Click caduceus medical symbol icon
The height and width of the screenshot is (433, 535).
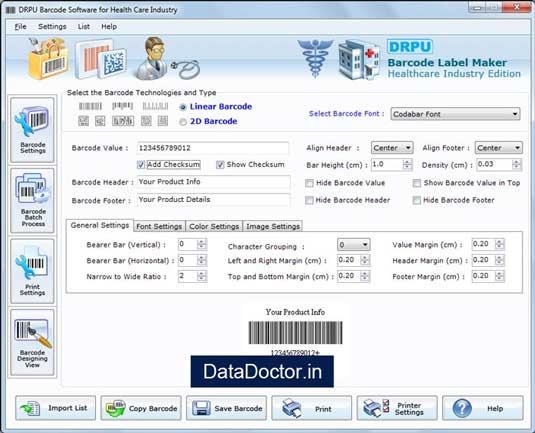tap(315, 58)
